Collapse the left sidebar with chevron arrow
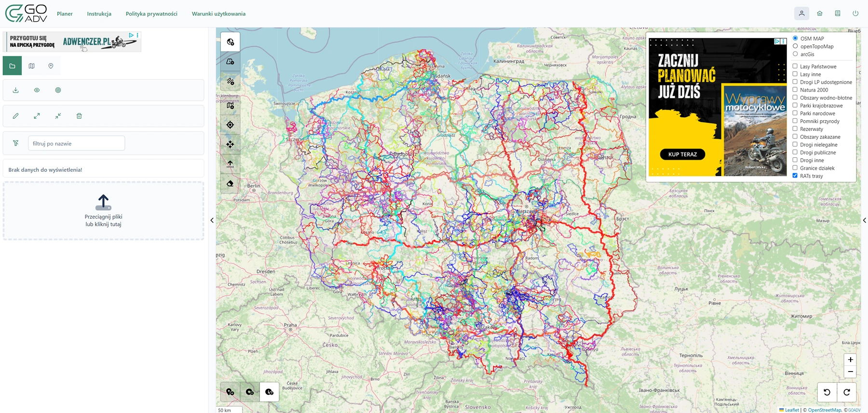868x413 pixels. [212, 220]
